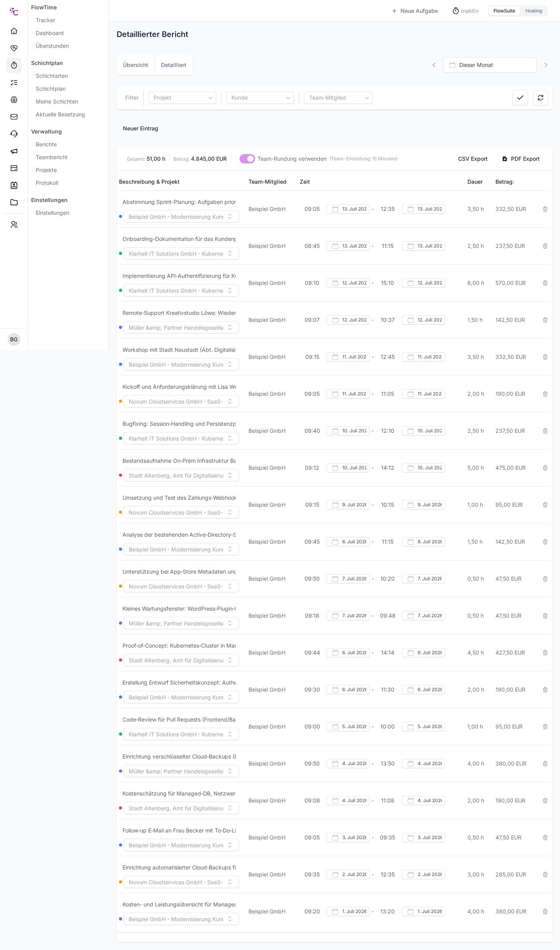Click the PDF Export button
Viewport: 560px width, 950px height.
tap(521, 159)
